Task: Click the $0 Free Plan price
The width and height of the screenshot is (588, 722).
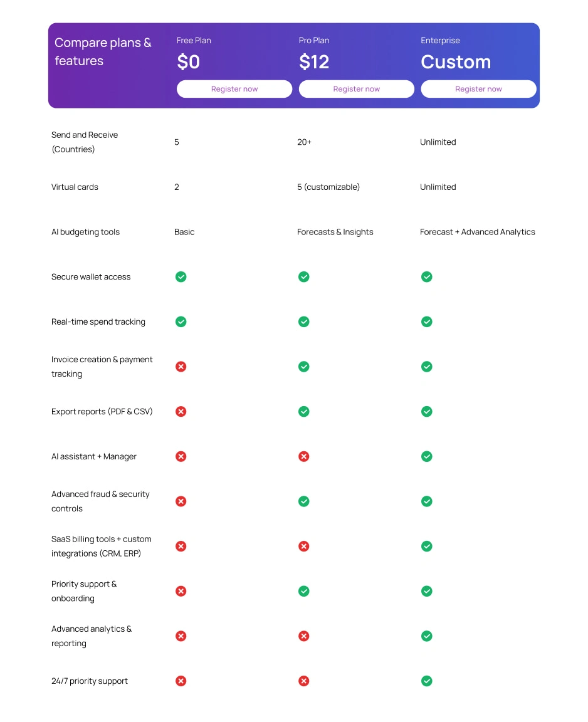Action: (188, 61)
